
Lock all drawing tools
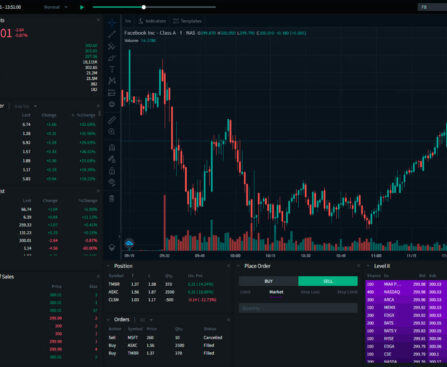pyautogui.click(x=112, y=171)
